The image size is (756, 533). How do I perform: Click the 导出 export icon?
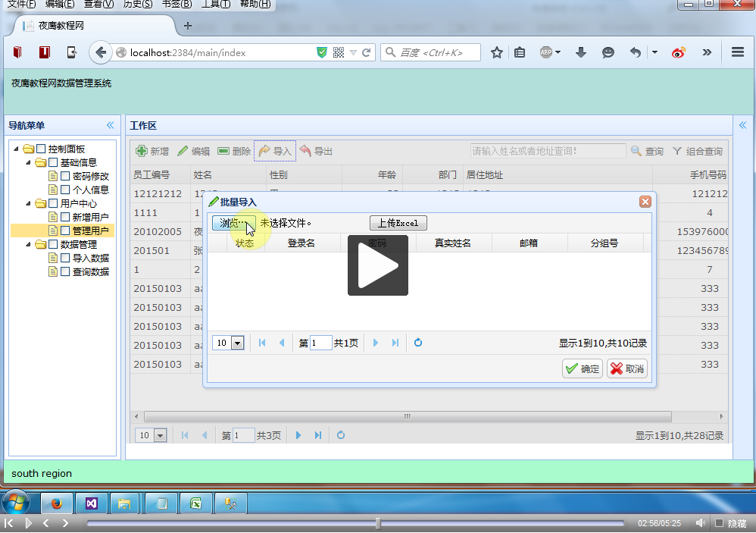click(x=305, y=152)
